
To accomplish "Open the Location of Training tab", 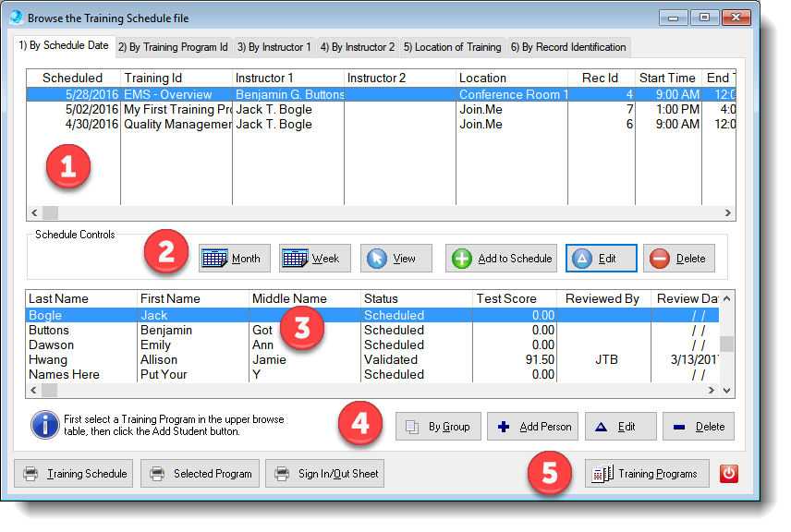I will [452, 47].
